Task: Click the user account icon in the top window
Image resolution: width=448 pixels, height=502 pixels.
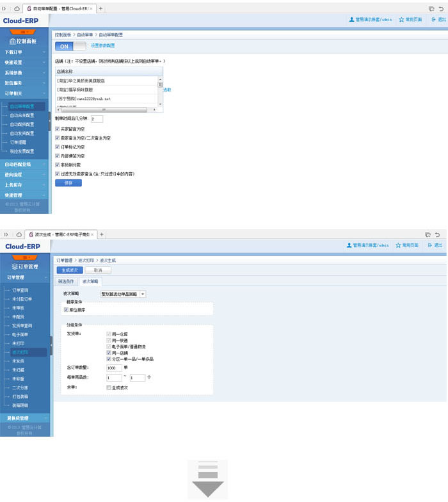Action: point(351,19)
